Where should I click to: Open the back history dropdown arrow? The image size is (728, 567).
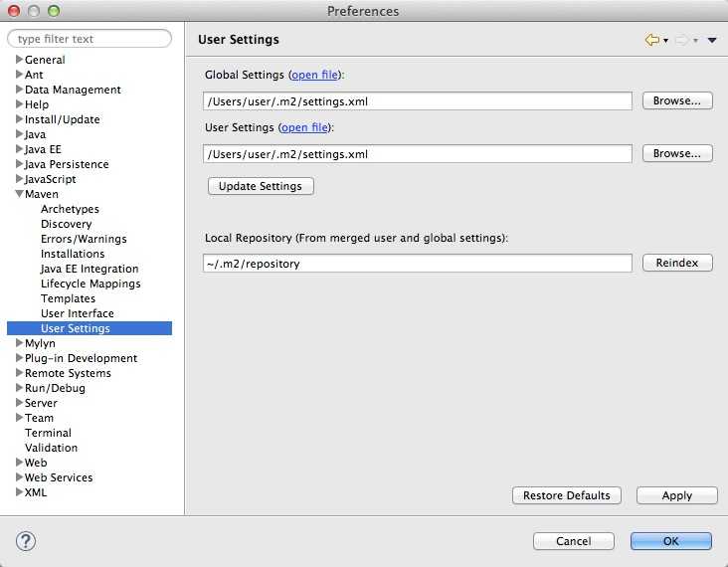[665, 41]
